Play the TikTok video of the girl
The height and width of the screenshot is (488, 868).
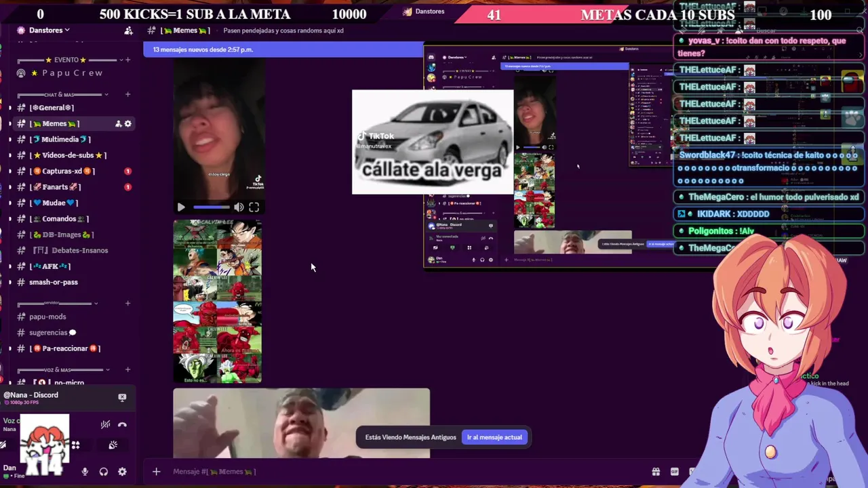(181, 207)
